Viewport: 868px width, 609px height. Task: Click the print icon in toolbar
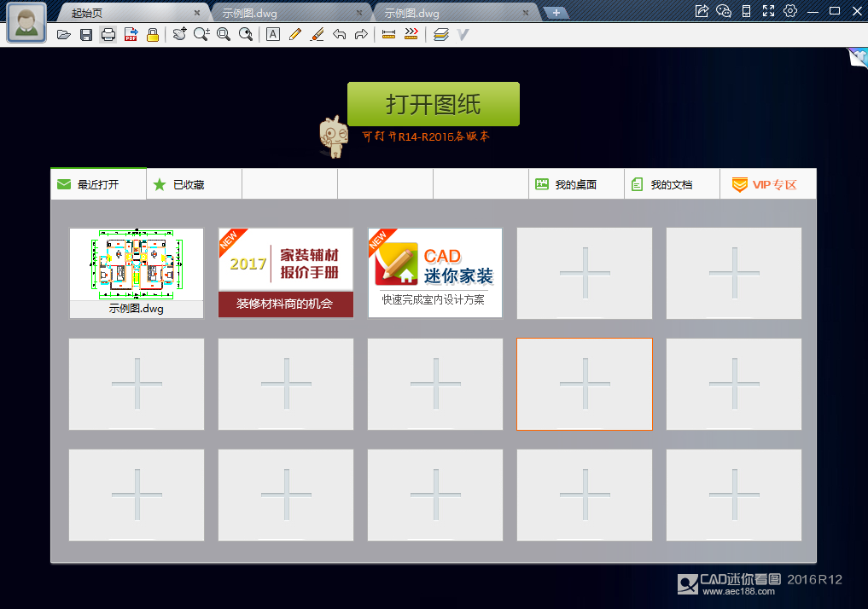pos(108,35)
